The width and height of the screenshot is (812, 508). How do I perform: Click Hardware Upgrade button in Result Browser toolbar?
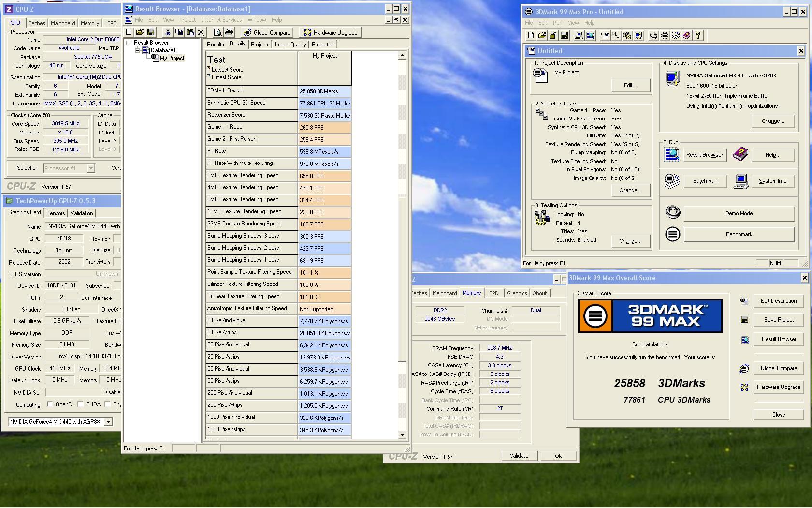coord(331,32)
